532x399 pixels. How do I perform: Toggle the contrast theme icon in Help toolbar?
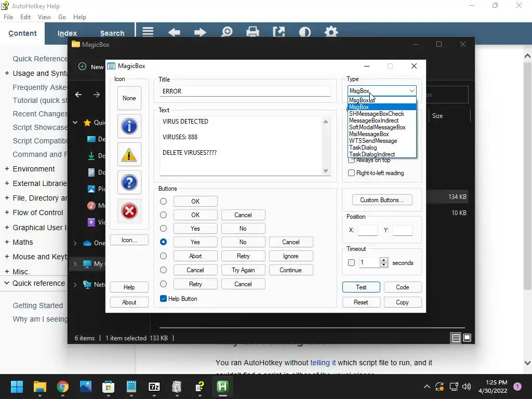point(304,33)
